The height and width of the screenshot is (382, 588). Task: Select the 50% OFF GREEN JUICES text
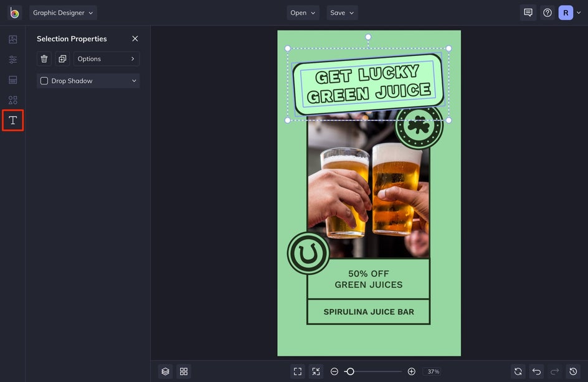(x=369, y=279)
